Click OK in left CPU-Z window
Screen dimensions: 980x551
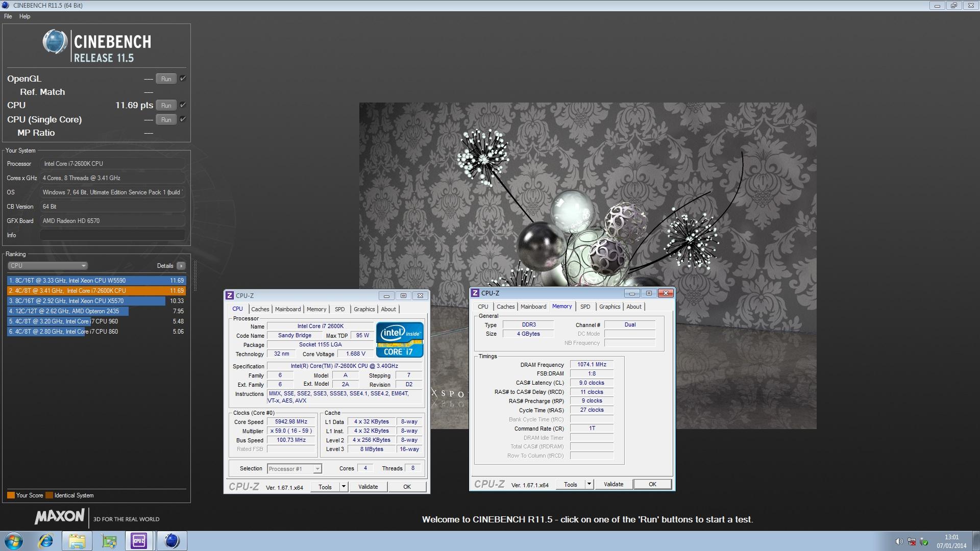(x=407, y=487)
